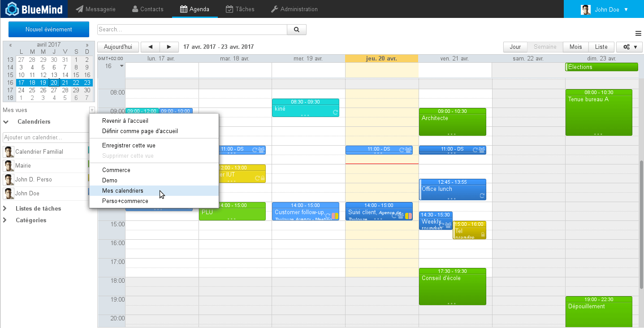This screenshot has height=328, width=644.
Task: Open the Conseil d'école event
Action: pos(452,287)
